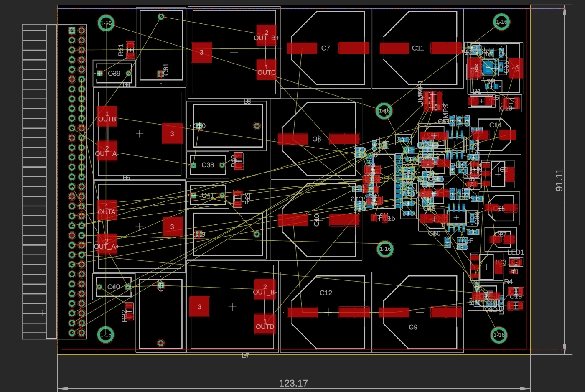Click the OUT_B- pad
The width and height of the screenshot is (585, 392).
(265, 290)
